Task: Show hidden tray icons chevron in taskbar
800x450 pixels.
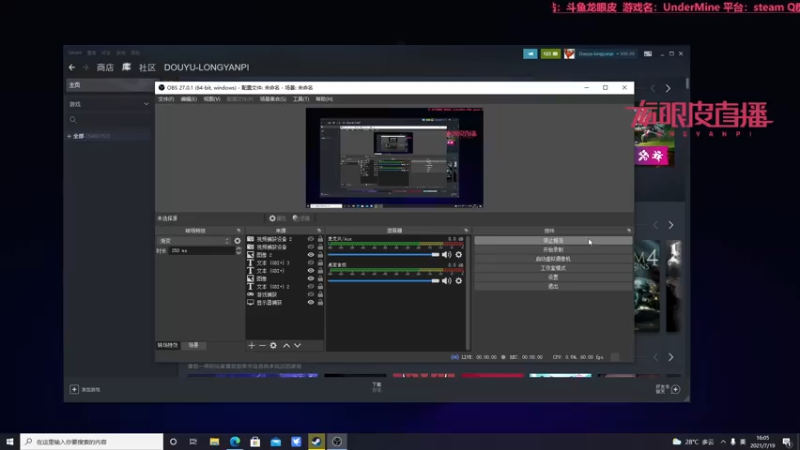Action: click(723, 442)
